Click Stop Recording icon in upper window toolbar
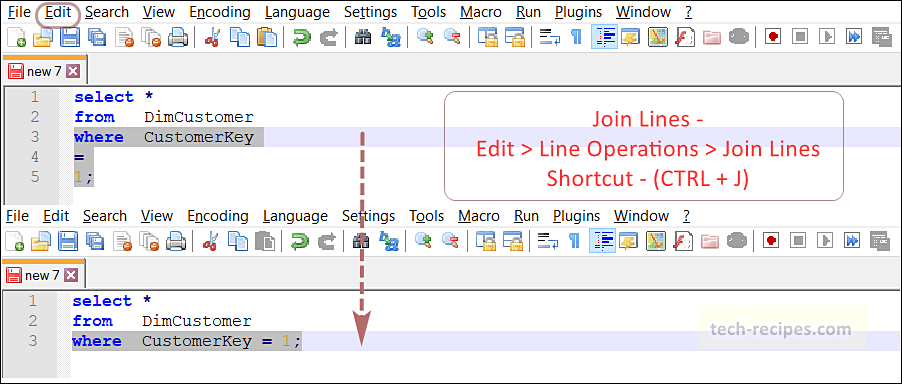 click(800, 37)
